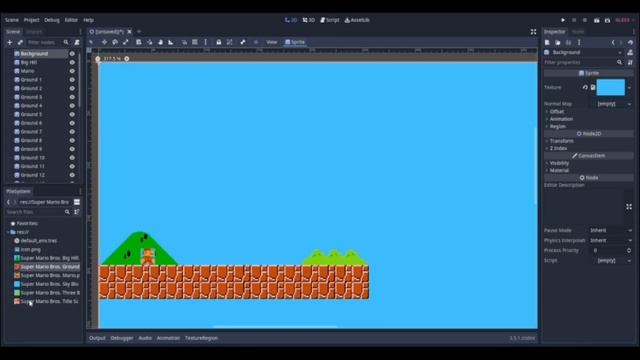Select the Rotate mode tool

tap(115, 42)
